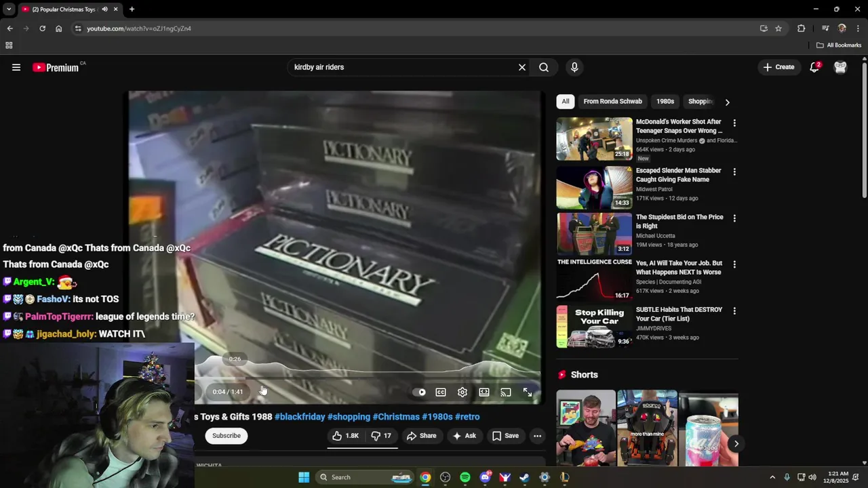This screenshot has height=488, width=868.
Task: Open the browser extensions puzzle icon
Action: tap(801, 28)
